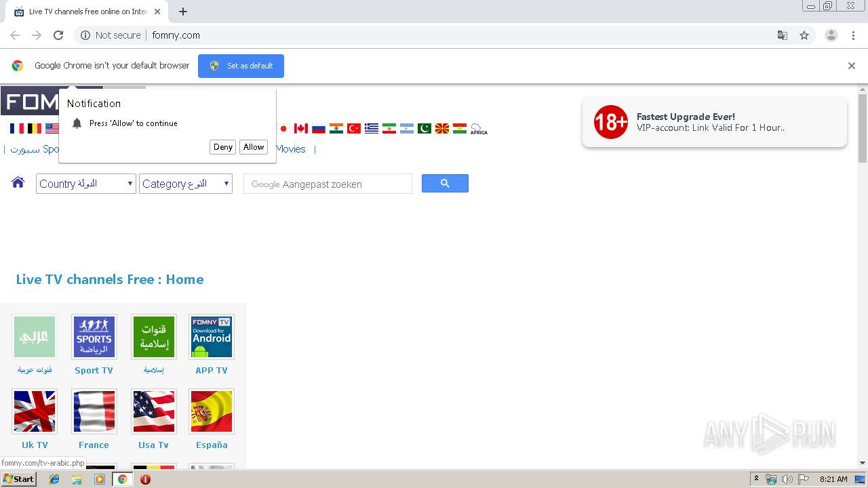
Task: Open the Arabic channels thumbnail
Action: [35, 337]
